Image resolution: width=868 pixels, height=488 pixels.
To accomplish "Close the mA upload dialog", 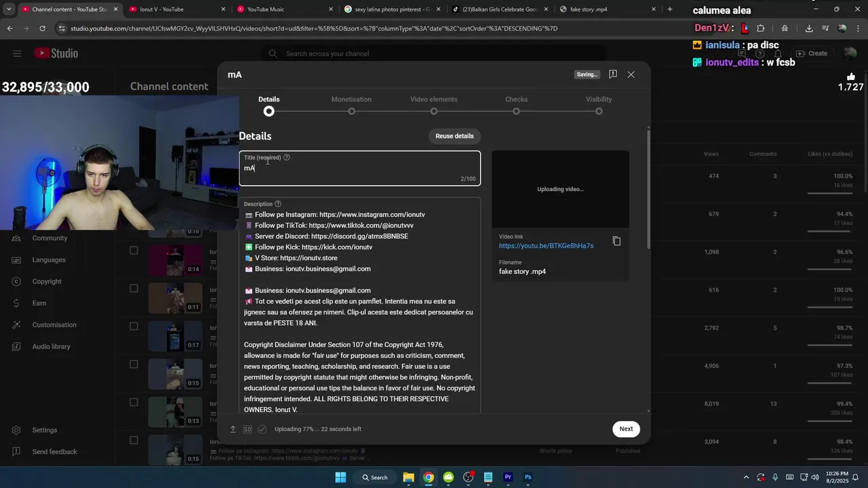I will click(x=631, y=75).
